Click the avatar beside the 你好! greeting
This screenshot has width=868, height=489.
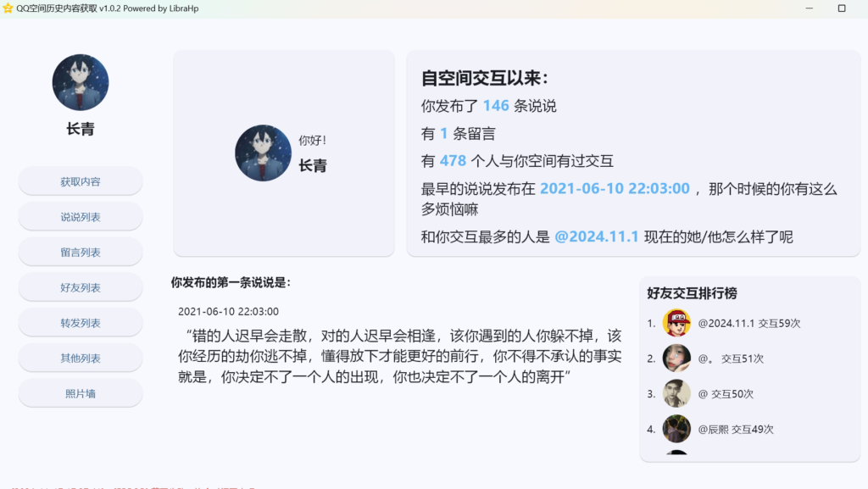pos(263,153)
